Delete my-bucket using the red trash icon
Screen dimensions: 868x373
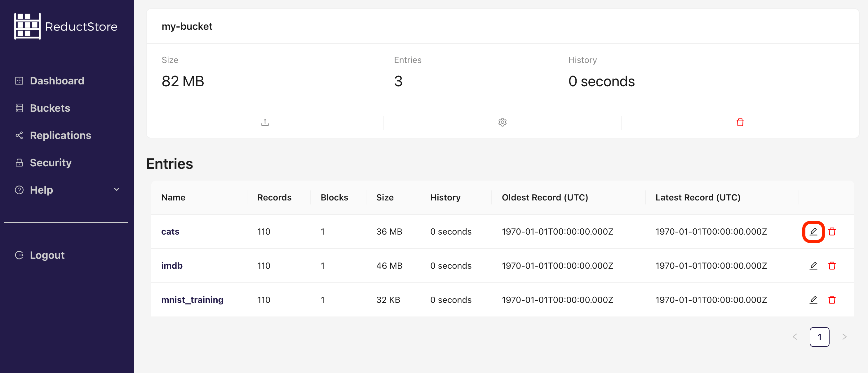(740, 122)
